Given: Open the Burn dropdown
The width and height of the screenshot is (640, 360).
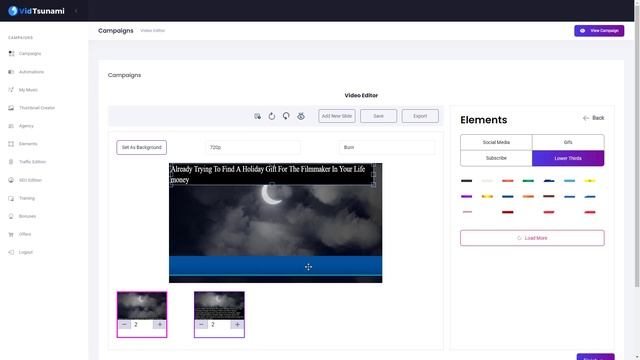Looking at the screenshot, I should tap(387, 147).
